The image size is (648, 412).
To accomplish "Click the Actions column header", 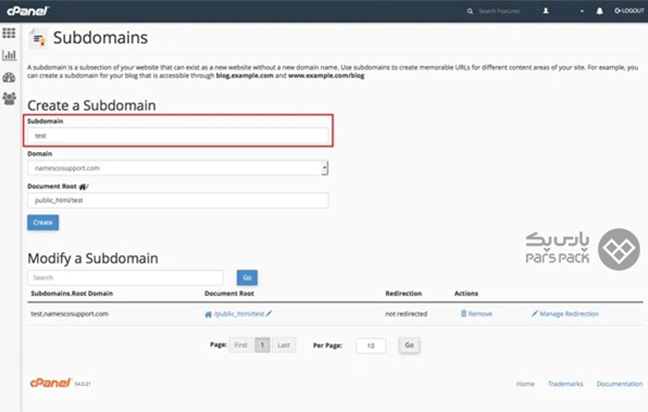I will [x=466, y=293].
